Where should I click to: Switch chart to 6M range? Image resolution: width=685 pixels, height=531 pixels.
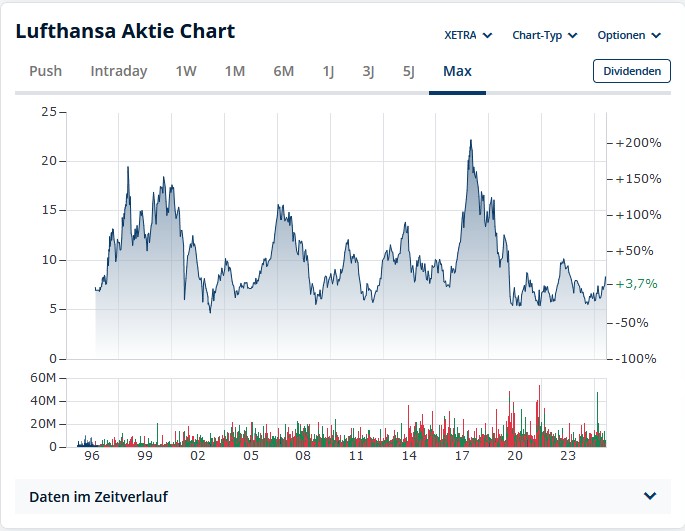click(284, 71)
